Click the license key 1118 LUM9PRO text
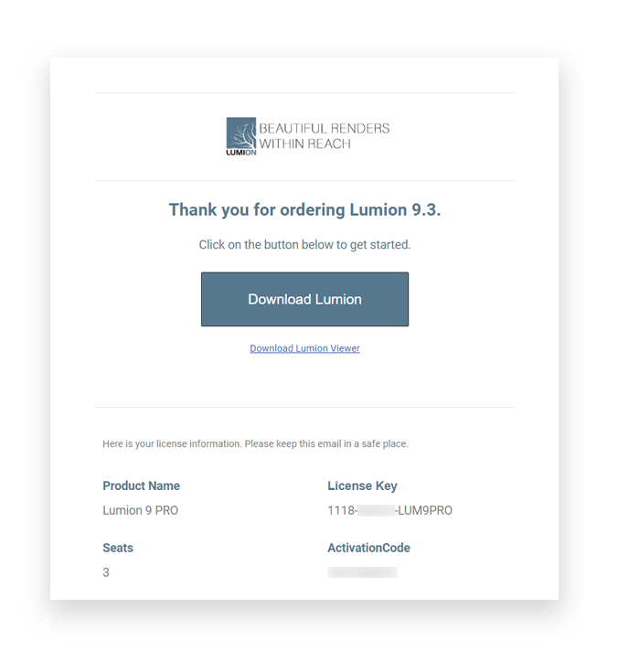This screenshot has width=618, height=672. pos(389,510)
